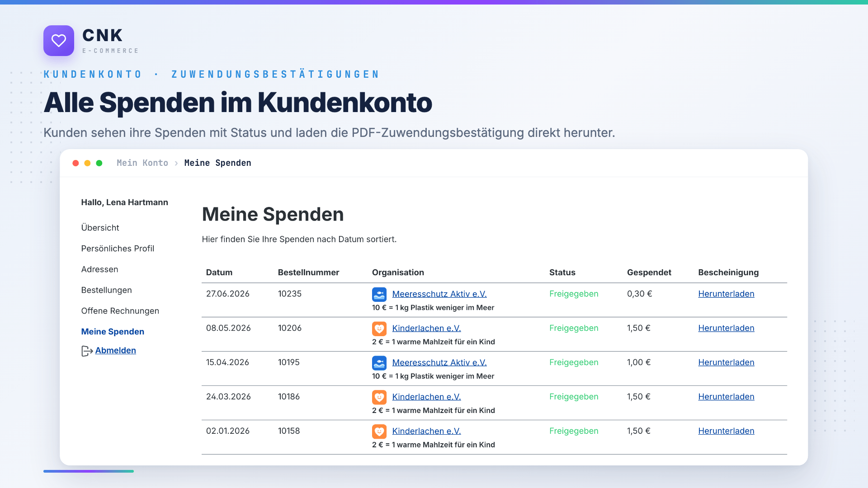Open Meeresschutz Aktiv e.V. link for 27.06.2026
The image size is (868, 488).
[x=439, y=294]
